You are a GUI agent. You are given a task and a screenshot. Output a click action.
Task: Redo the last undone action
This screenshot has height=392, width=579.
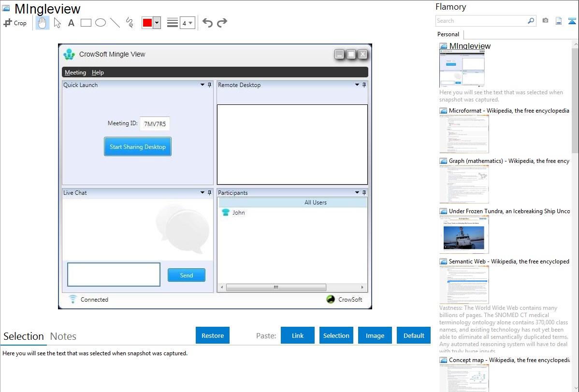[222, 23]
